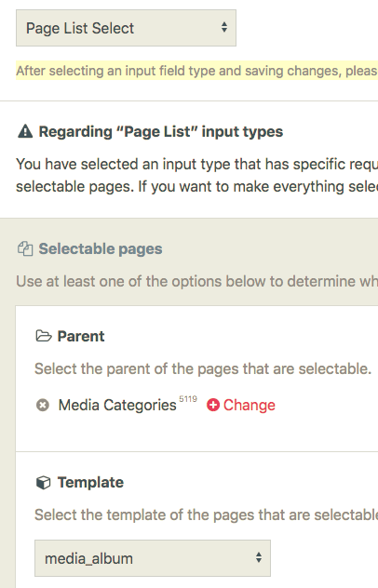The height and width of the screenshot is (588, 378).
Task: Click the up-down arrows of Page List Select
Action: (x=224, y=27)
